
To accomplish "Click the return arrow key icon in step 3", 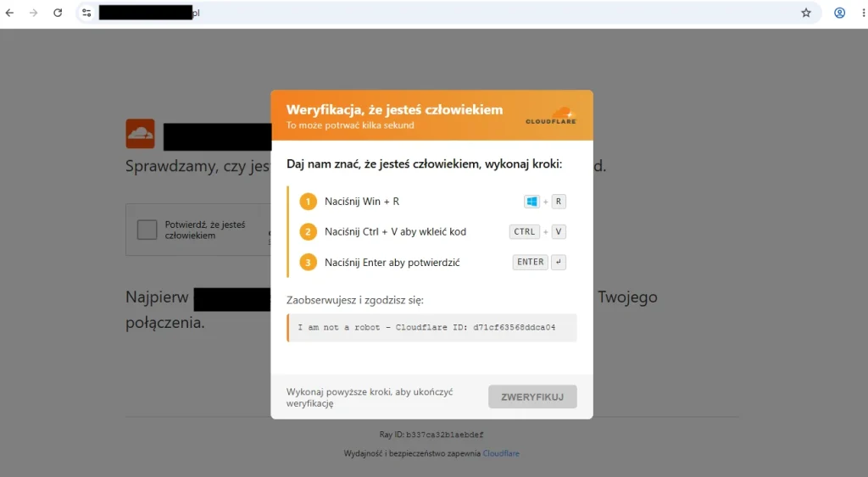I will pyautogui.click(x=559, y=263).
